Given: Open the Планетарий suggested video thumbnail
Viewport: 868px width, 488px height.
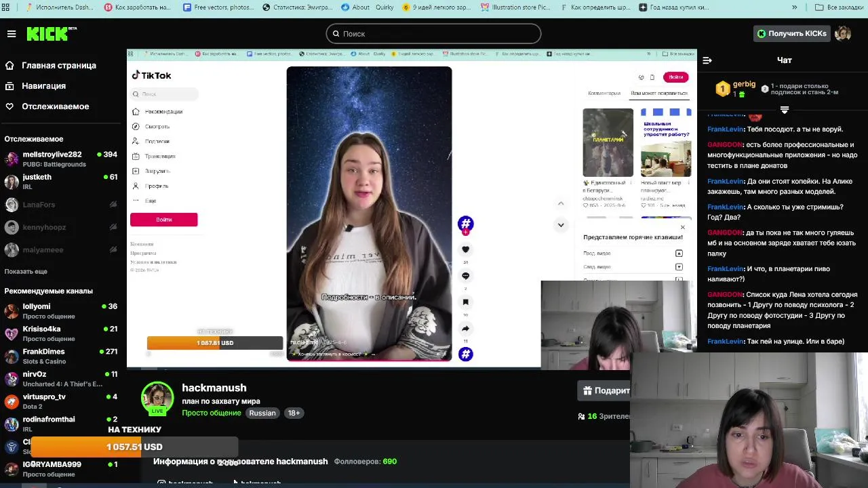Looking at the screenshot, I should click(608, 142).
